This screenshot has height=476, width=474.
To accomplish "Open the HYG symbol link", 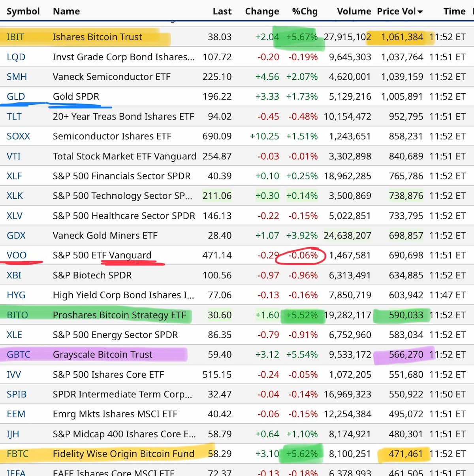I will pos(16,295).
